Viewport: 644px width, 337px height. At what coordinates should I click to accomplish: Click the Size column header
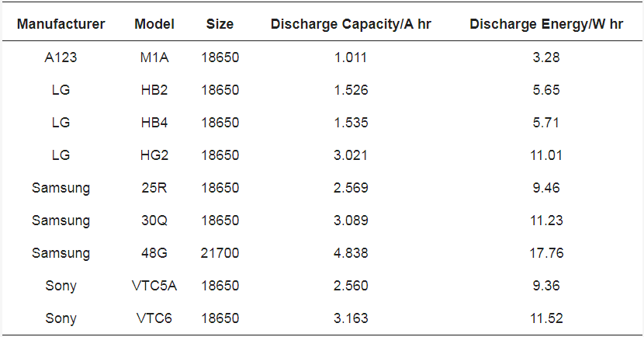pyautogui.click(x=220, y=24)
